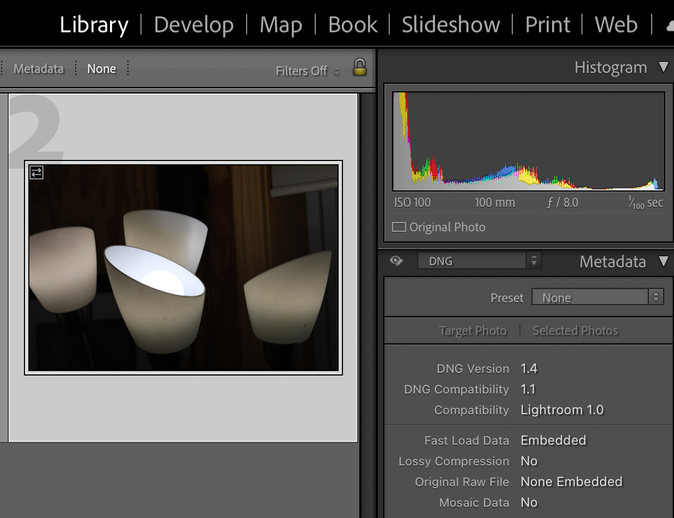Screen dimensions: 674x518
Task: Select the Metadata library filter
Action: click(38, 69)
